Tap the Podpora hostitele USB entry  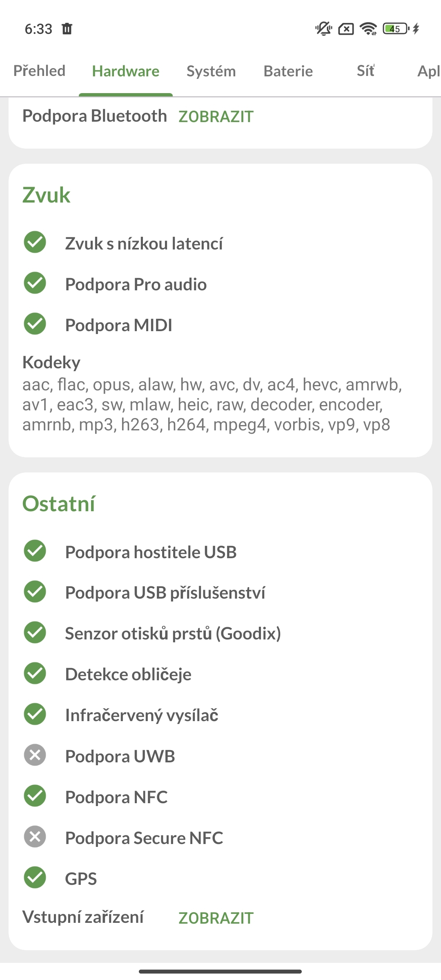click(x=151, y=552)
